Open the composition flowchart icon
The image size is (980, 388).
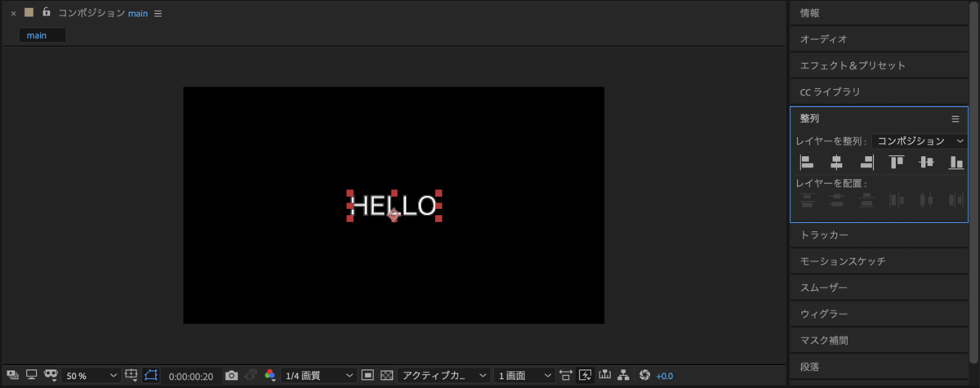(625, 375)
